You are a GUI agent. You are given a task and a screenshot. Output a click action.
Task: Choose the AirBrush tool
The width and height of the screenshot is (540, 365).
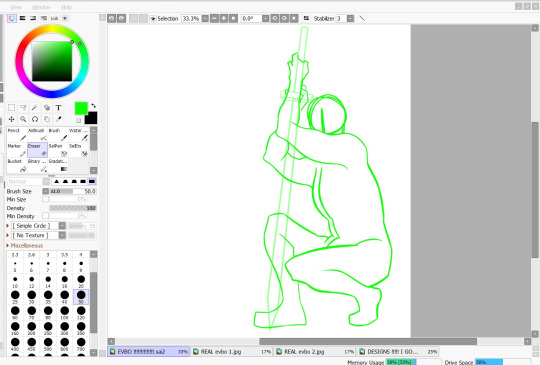[37, 134]
